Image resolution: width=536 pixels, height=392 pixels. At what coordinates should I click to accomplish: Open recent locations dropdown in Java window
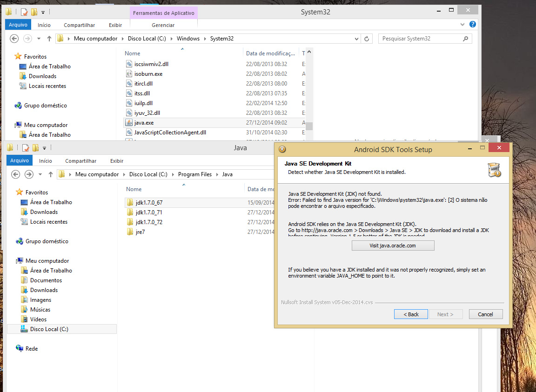tap(40, 174)
